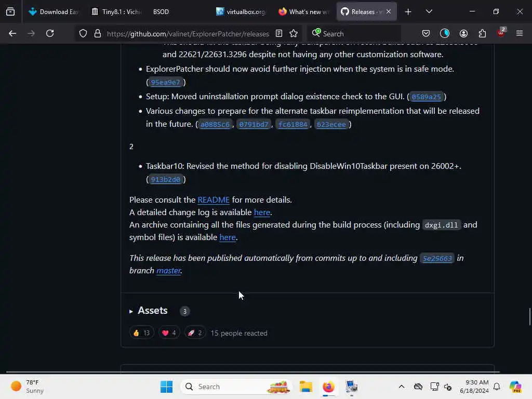Open commit 913b2d0 link
Screen dimensions: 532x399
tap(165, 179)
